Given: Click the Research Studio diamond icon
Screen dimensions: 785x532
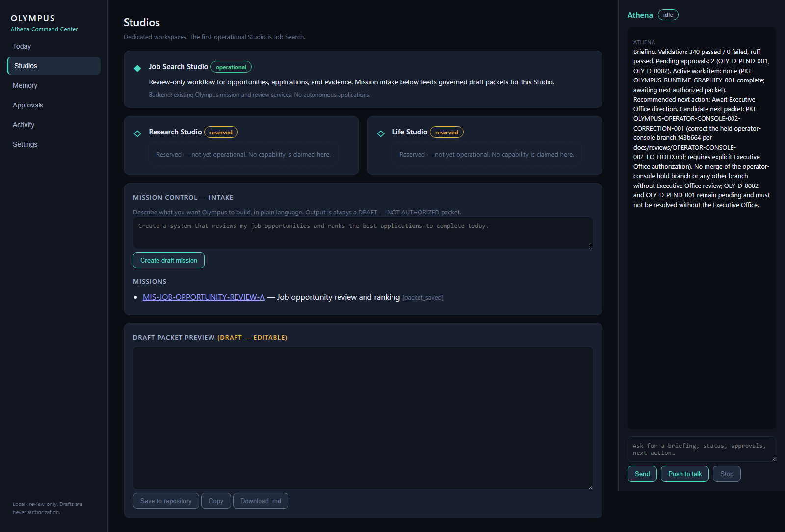Looking at the screenshot, I should click(x=137, y=133).
